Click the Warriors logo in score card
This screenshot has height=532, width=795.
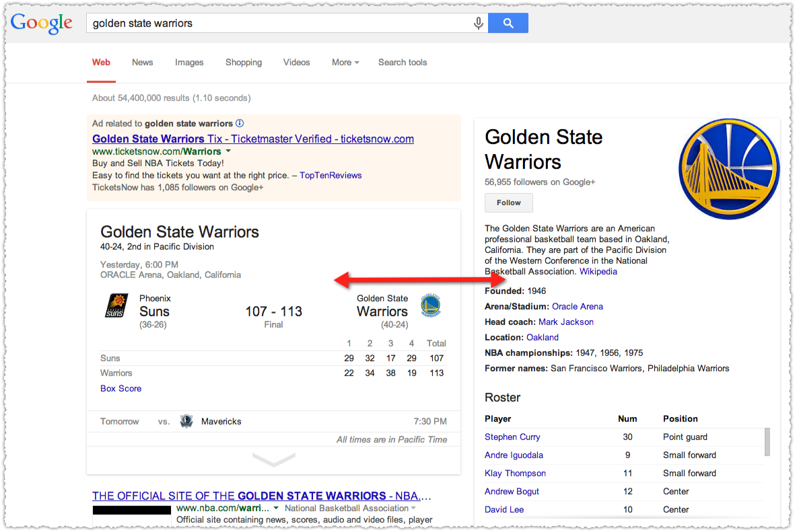[x=430, y=305]
